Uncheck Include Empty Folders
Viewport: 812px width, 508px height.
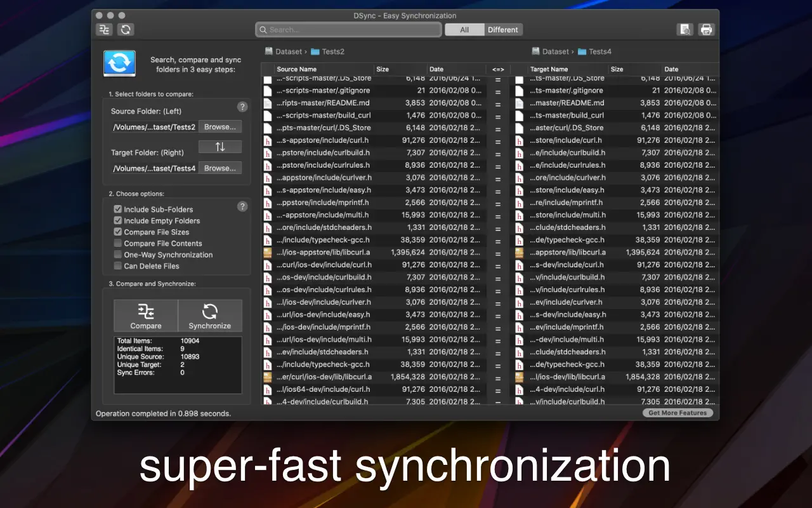118,220
